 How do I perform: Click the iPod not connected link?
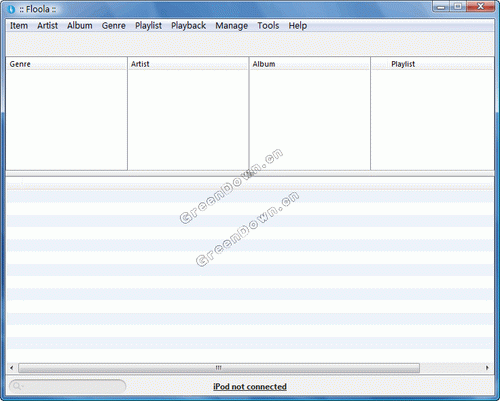[x=250, y=387]
